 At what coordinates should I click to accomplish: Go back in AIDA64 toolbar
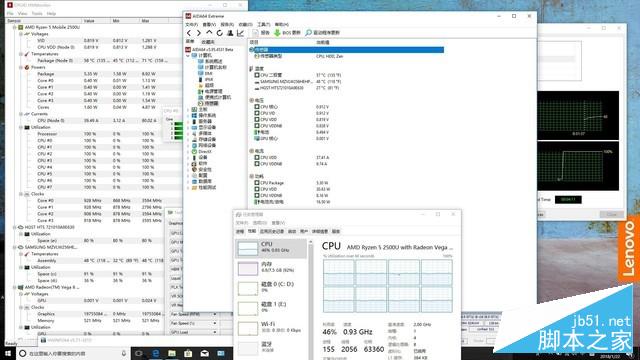click(189, 33)
